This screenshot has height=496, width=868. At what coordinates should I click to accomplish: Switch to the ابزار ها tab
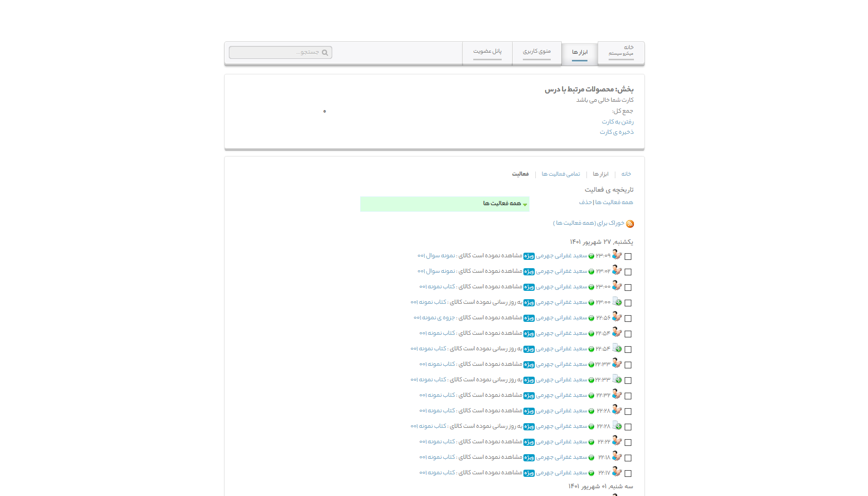click(x=579, y=53)
